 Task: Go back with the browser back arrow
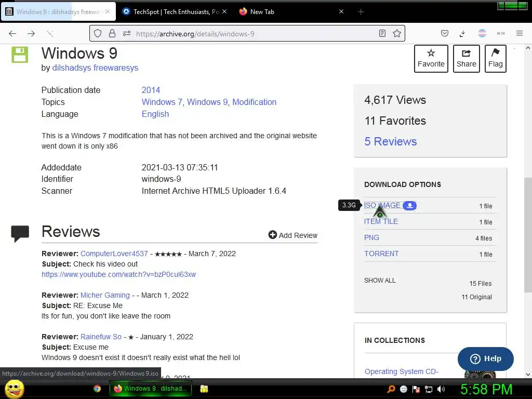[x=12, y=33]
